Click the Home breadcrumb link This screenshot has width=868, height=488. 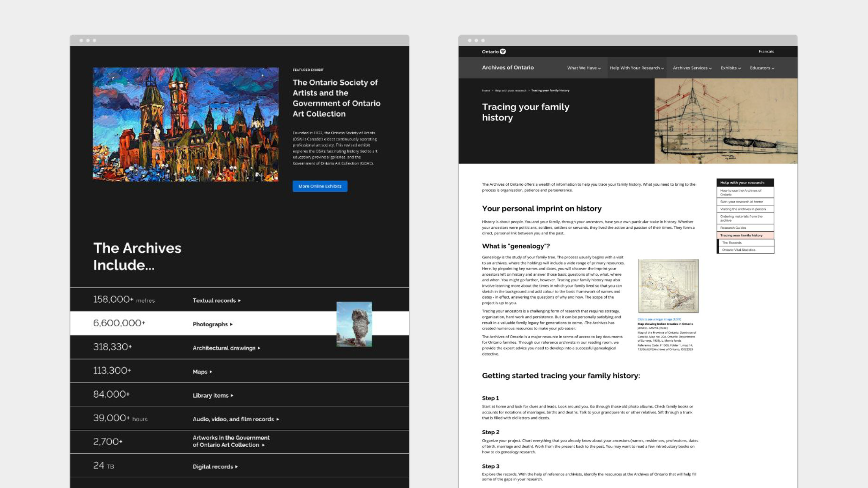click(x=486, y=90)
